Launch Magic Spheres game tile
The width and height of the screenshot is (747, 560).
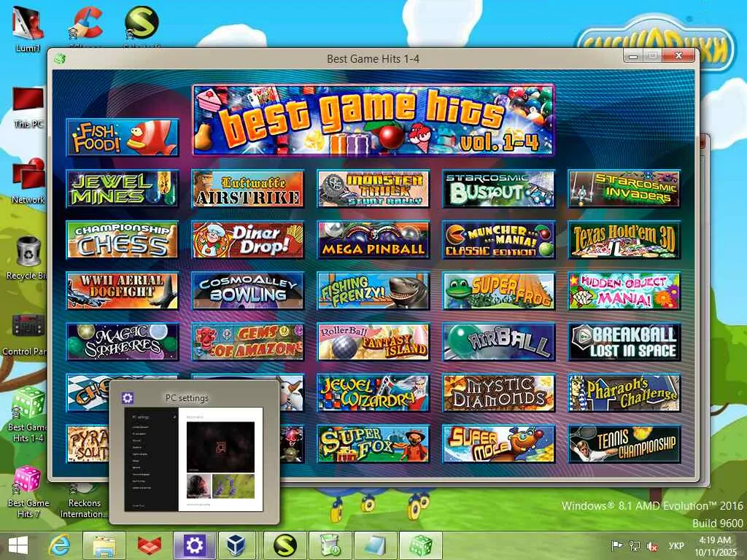pyautogui.click(x=123, y=342)
